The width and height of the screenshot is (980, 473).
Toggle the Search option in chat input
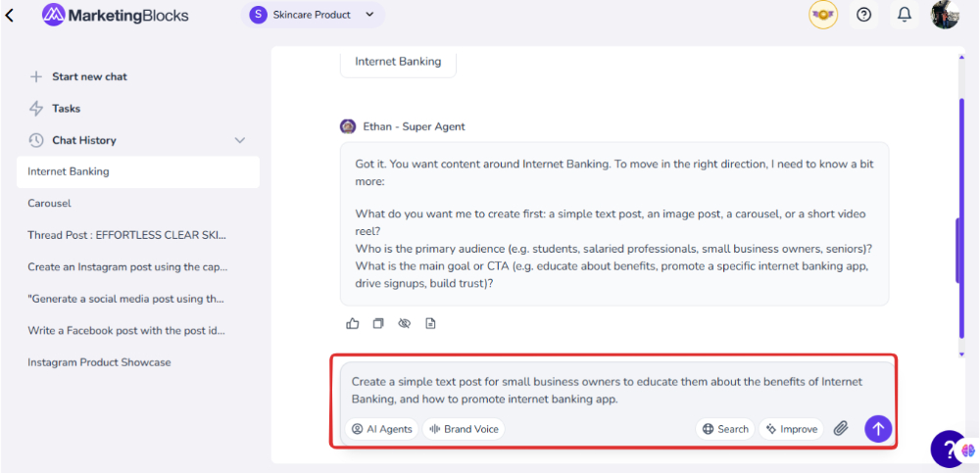coord(725,429)
